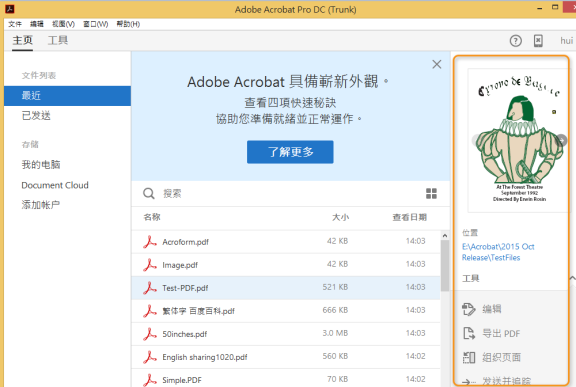The image size is (576, 387).
Task: Close the blue Adobe Acrobat banner
Action: click(437, 65)
